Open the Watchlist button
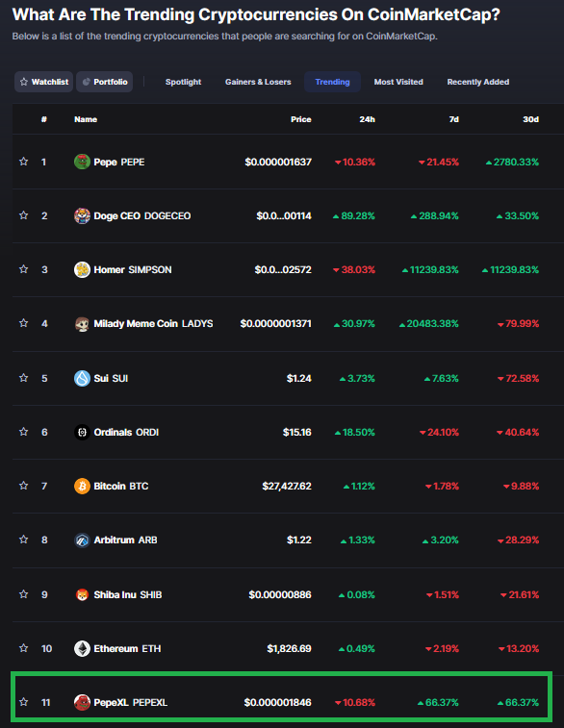 [x=43, y=82]
